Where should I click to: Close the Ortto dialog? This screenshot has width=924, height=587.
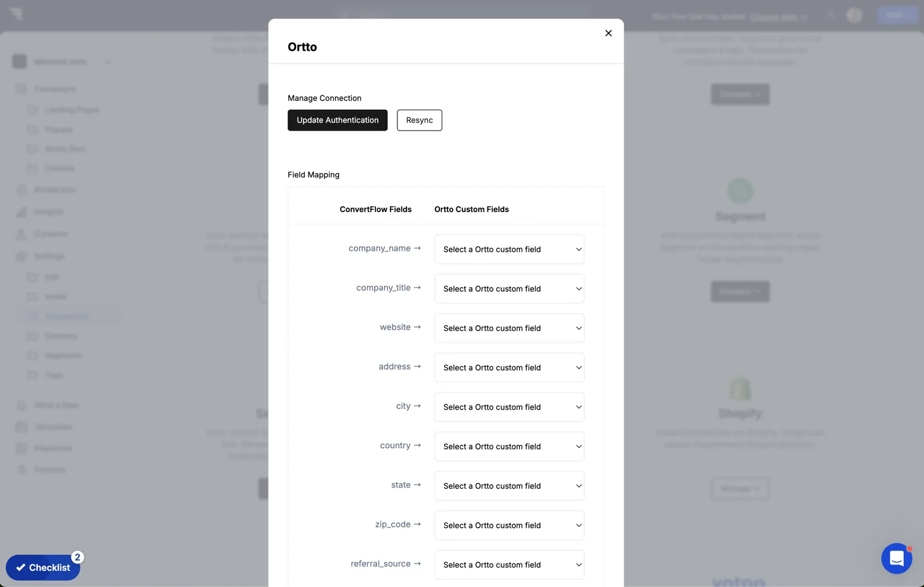(608, 33)
